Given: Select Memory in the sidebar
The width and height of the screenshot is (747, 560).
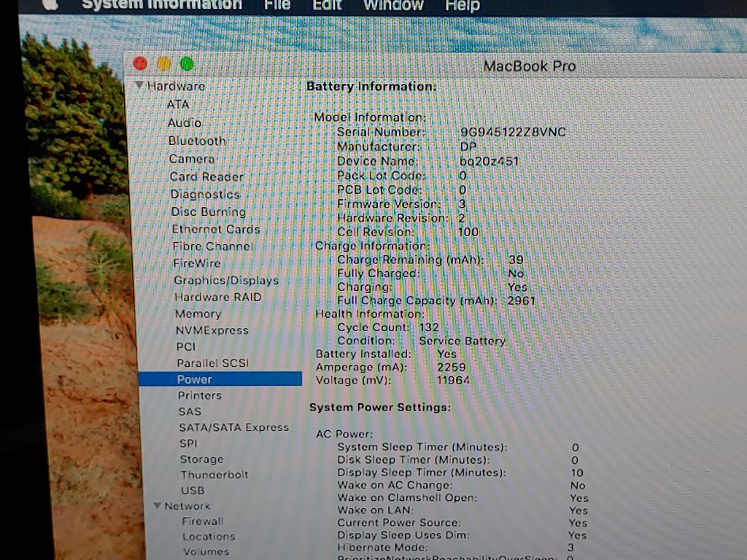Looking at the screenshot, I should (x=198, y=314).
